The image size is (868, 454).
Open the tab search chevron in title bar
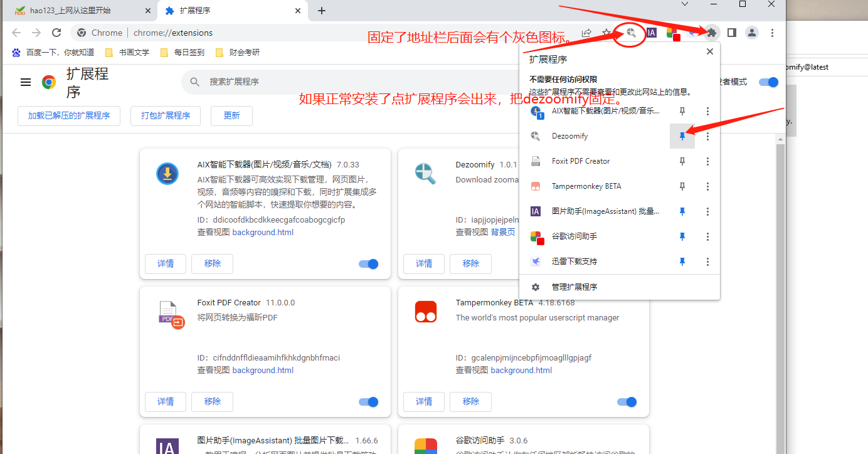point(685,4)
